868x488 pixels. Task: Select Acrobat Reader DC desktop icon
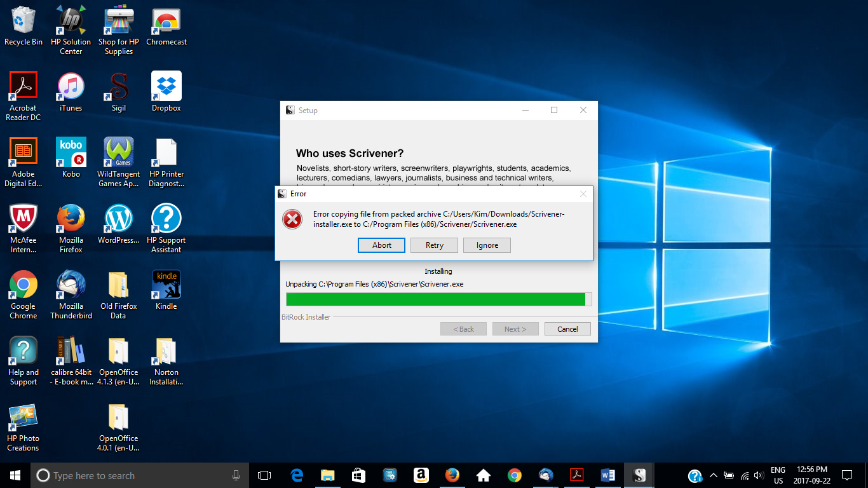click(24, 97)
